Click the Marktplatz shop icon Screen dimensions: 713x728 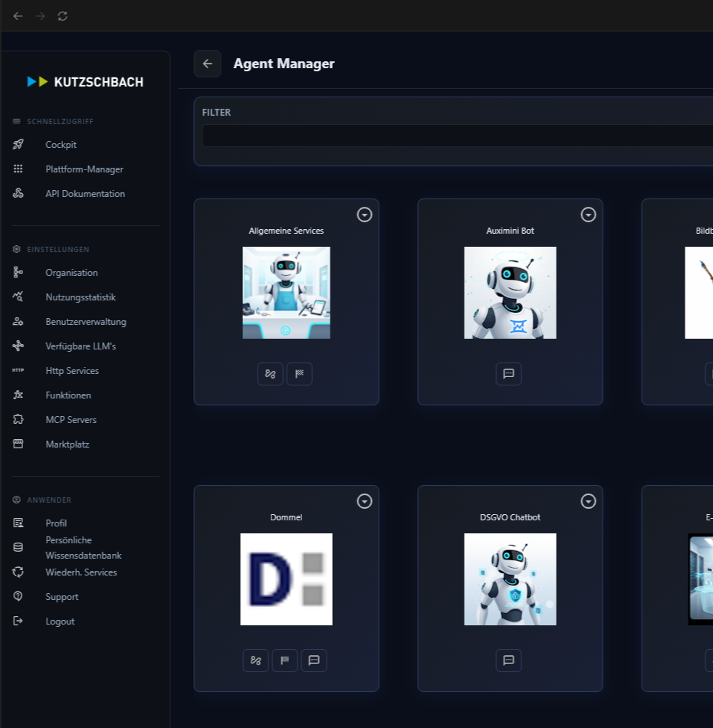(18, 444)
